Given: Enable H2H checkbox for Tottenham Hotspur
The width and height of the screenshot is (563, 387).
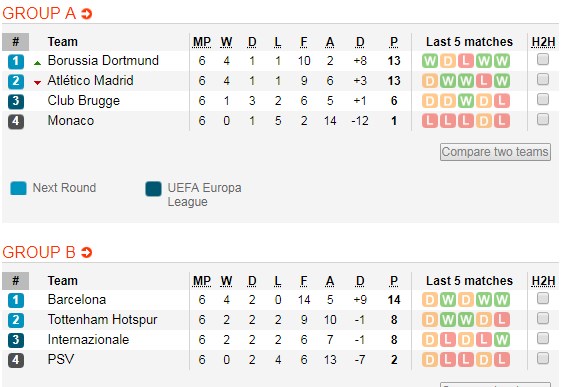Looking at the screenshot, I should point(543,318).
